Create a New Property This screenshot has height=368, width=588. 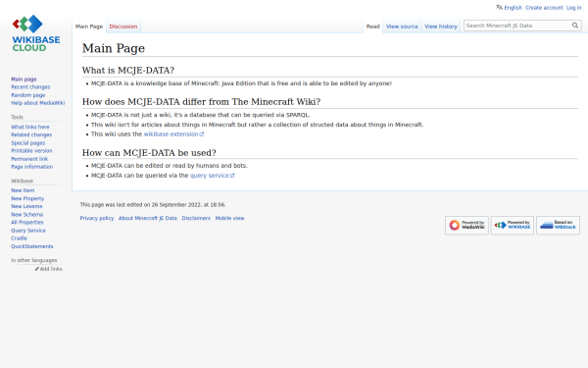point(27,198)
